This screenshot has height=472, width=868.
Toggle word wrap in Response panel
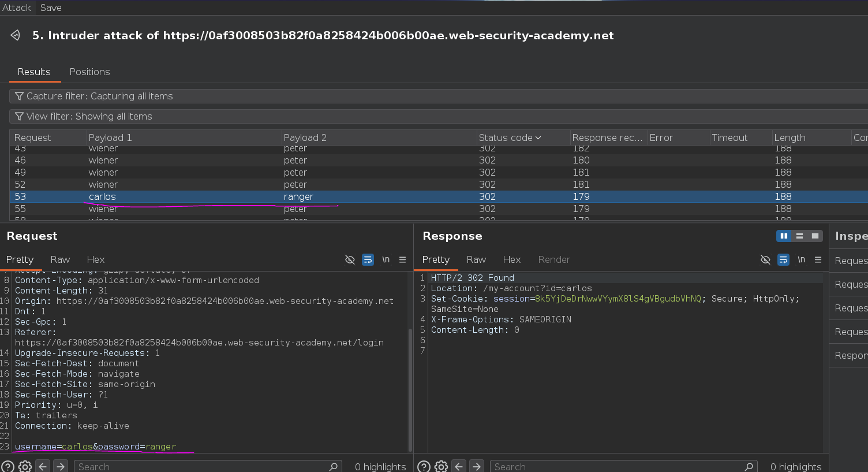pos(783,259)
